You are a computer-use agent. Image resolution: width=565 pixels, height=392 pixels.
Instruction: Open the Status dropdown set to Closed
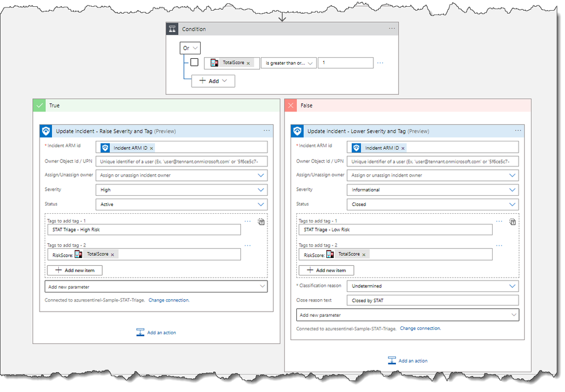pyautogui.click(x=433, y=204)
